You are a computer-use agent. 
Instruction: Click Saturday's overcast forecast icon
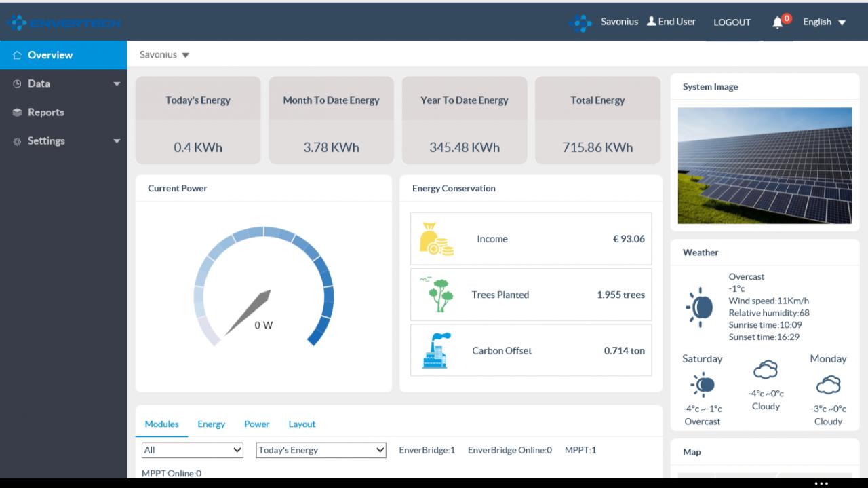point(702,385)
